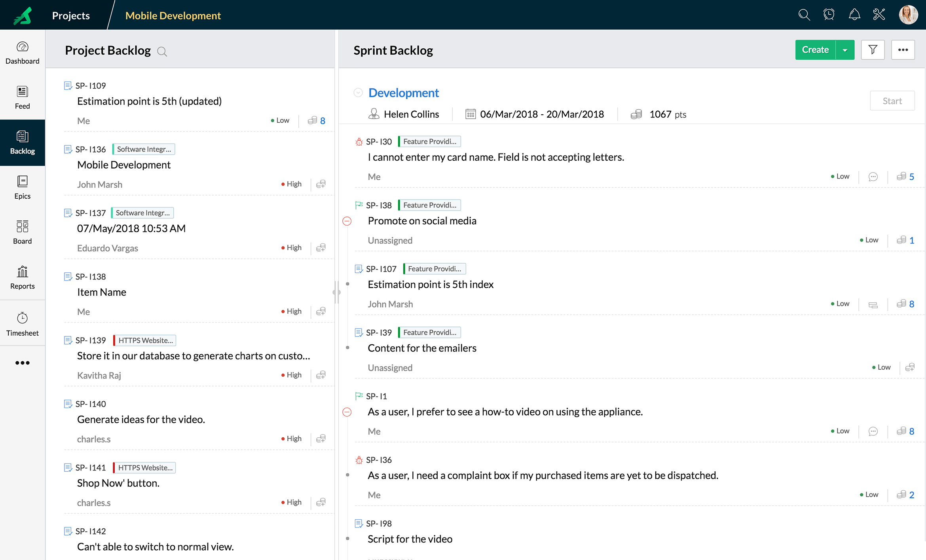Viewport: 926px width, 560px height.
Task: Change Low priority on SP-I109
Action: [x=280, y=120]
